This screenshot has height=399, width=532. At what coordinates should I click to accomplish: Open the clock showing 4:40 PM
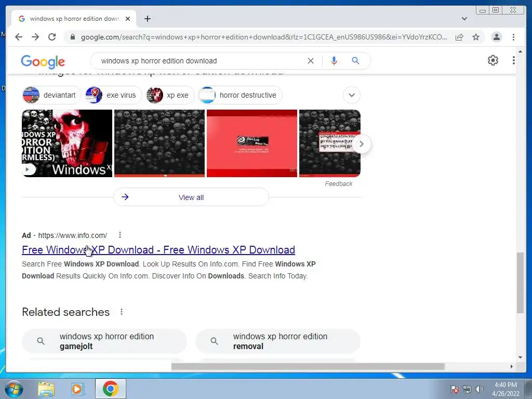tap(506, 389)
